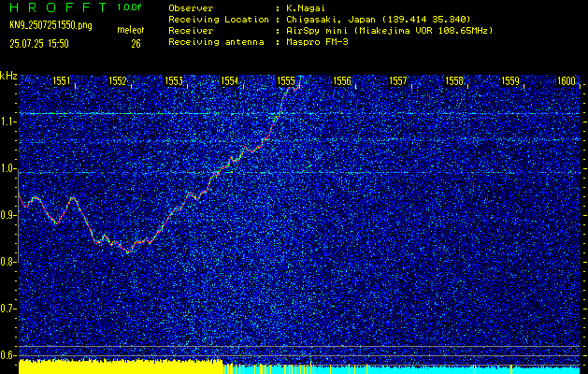Click the cyan signal level bar at bottom

pos(402,369)
